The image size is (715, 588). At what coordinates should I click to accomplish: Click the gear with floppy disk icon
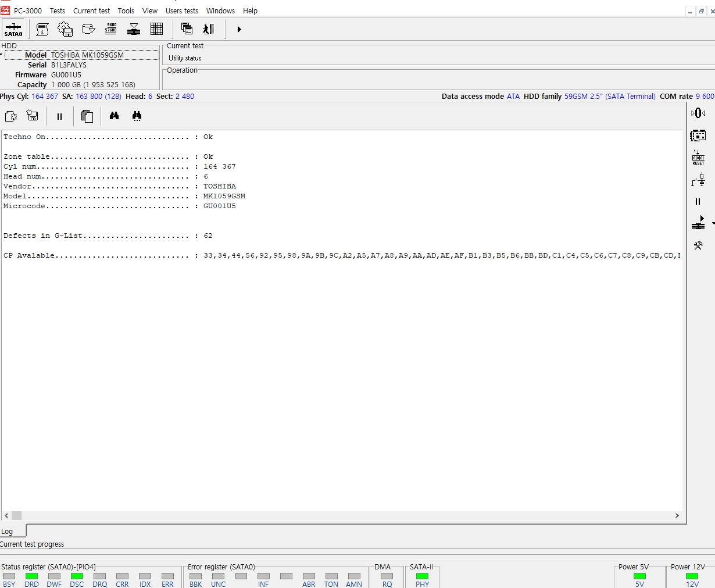tap(65, 29)
